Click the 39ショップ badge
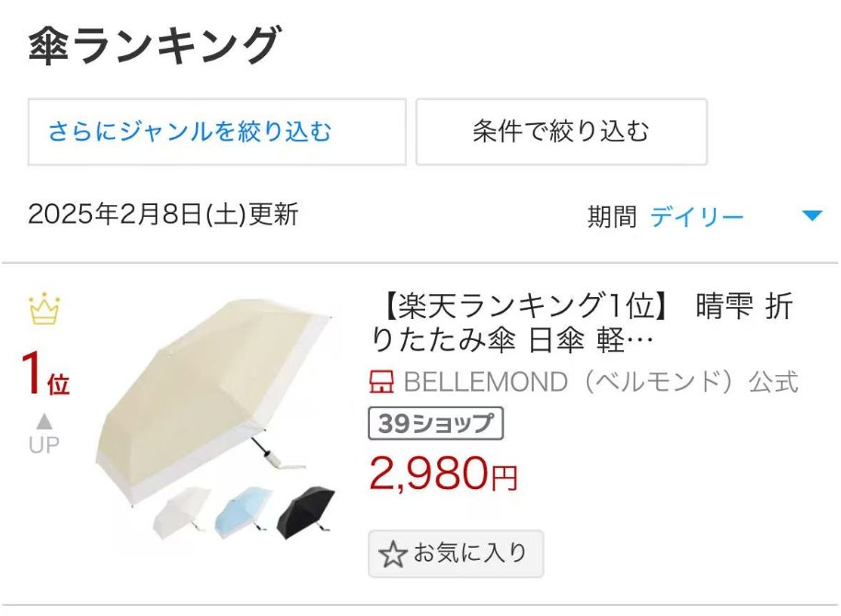The width and height of the screenshot is (841, 616). 435,424
